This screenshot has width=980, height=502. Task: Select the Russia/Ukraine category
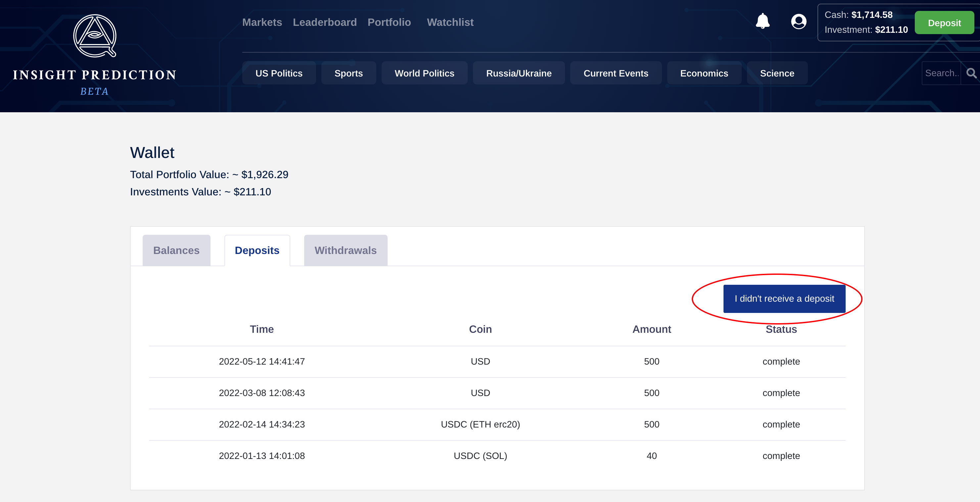tap(519, 73)
